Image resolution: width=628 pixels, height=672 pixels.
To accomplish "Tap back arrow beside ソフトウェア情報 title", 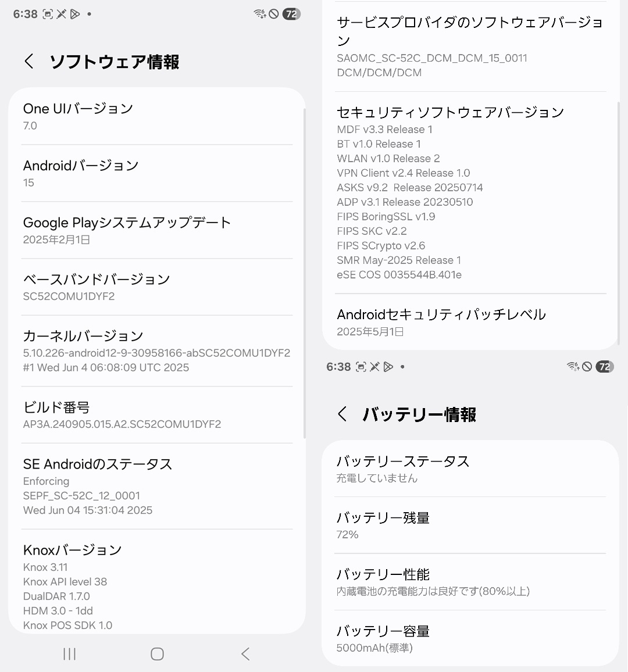I will pos(29,62).
